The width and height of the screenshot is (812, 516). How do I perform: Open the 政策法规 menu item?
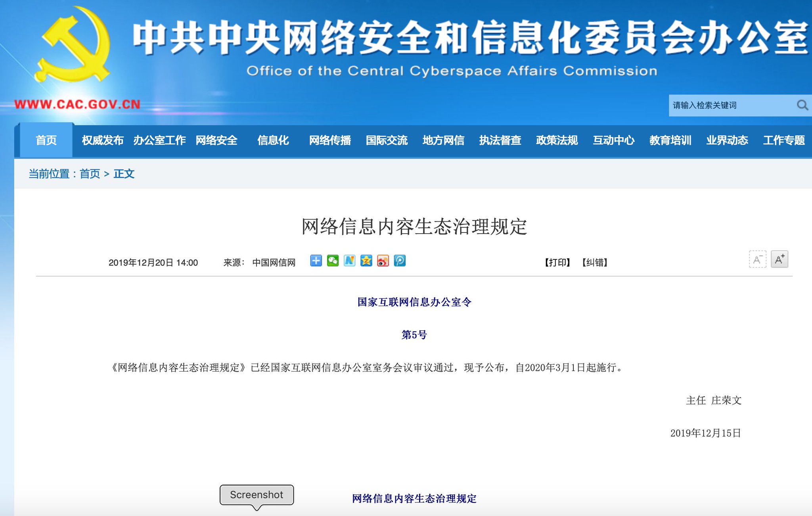[557, 140]
